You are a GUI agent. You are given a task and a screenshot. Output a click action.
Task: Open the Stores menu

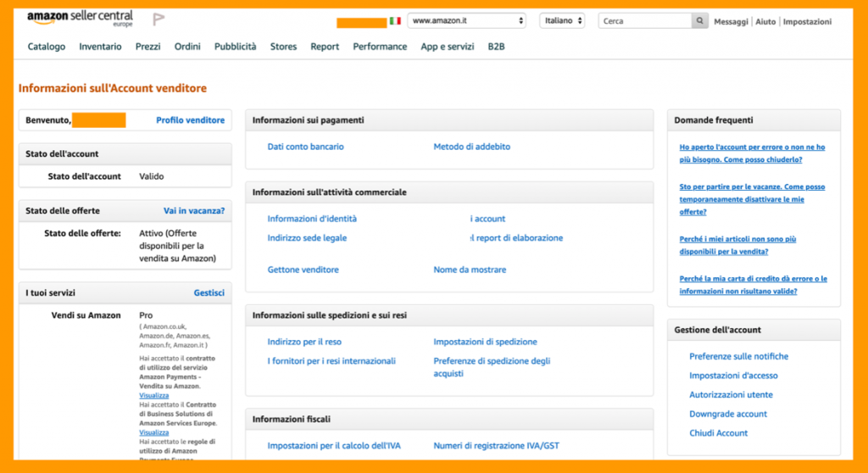tap(283, 47)
